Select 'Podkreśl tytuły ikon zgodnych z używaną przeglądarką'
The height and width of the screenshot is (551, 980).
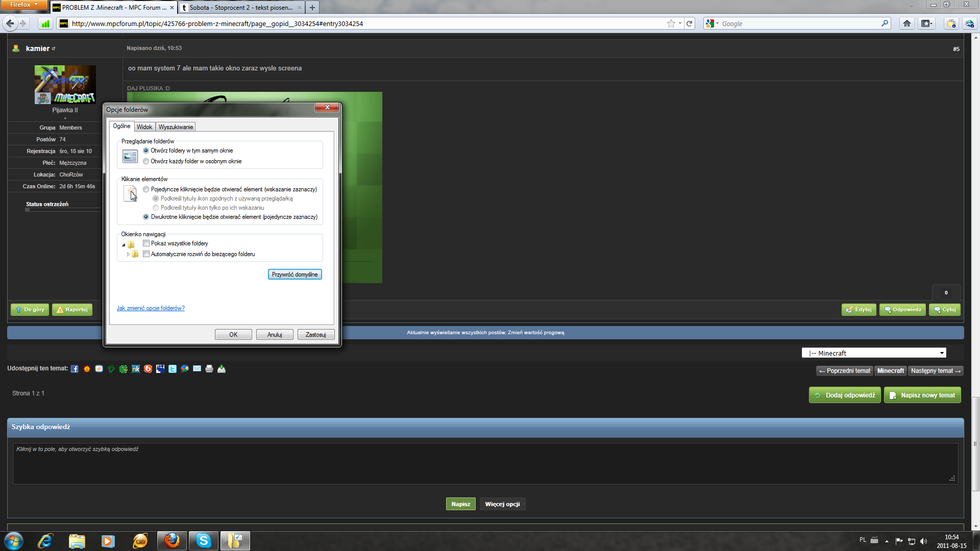[x=156, y=198]
